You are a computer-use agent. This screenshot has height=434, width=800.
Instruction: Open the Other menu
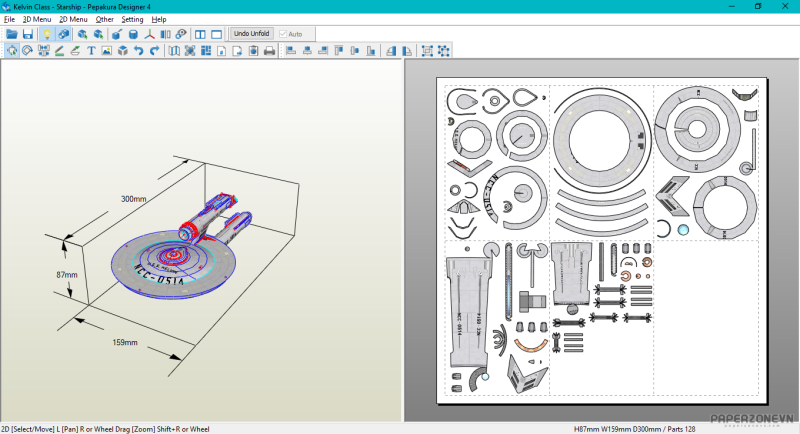tap(105, 19)
